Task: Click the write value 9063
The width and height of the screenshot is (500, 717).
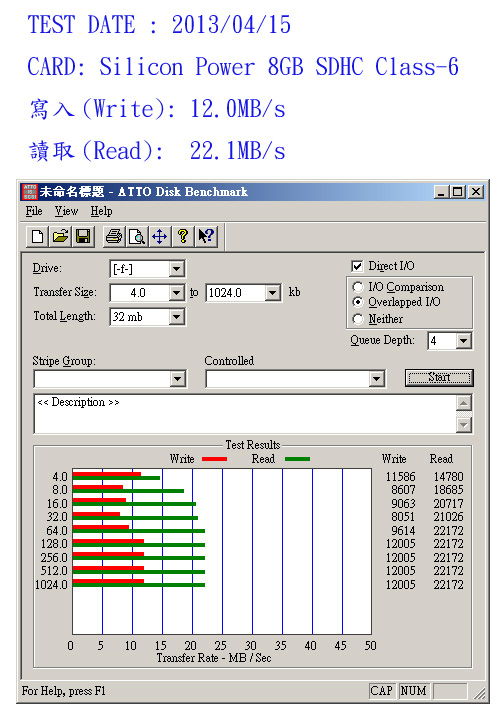Action: (x=403, y=504)
